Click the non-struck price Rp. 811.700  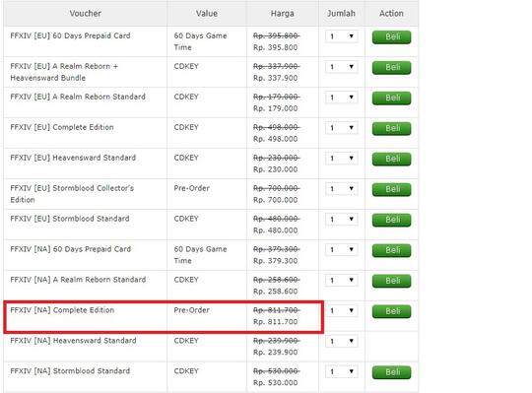(x=276, y=322)
